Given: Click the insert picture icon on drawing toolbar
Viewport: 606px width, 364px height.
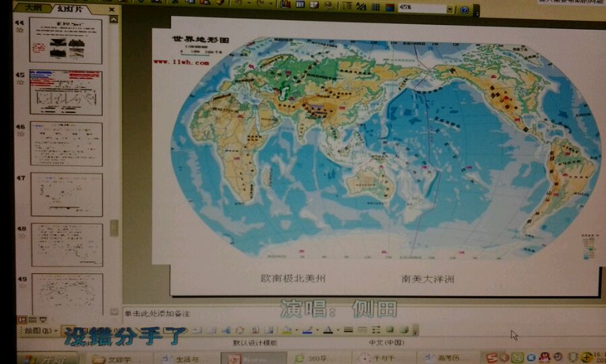Looking at the screenshot, I should (x=269, y=330).
